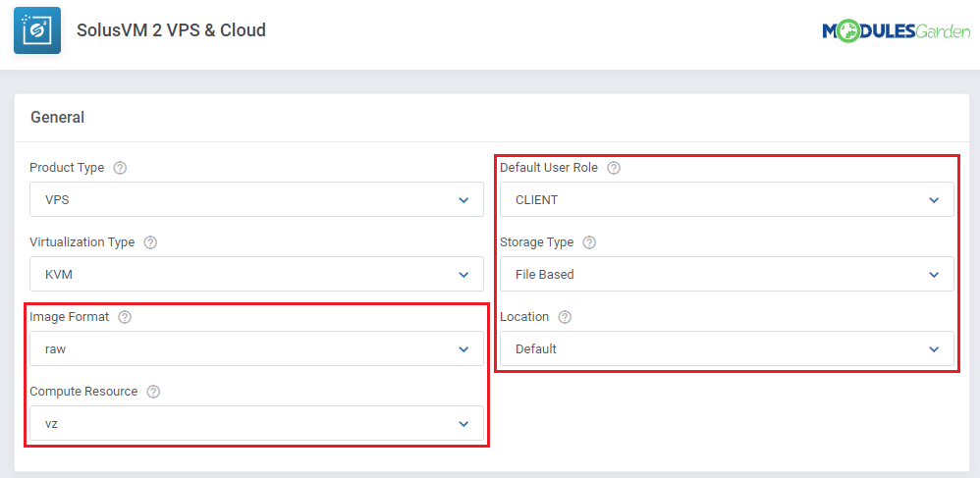This screenshot has height=478, width=980.
Task: Click the Compute Resource label
Action: [83, 392]
